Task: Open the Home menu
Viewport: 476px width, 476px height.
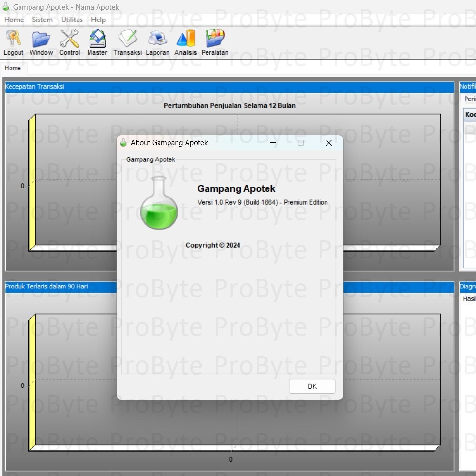Action: pyautogui.click(x=14, y=20)
